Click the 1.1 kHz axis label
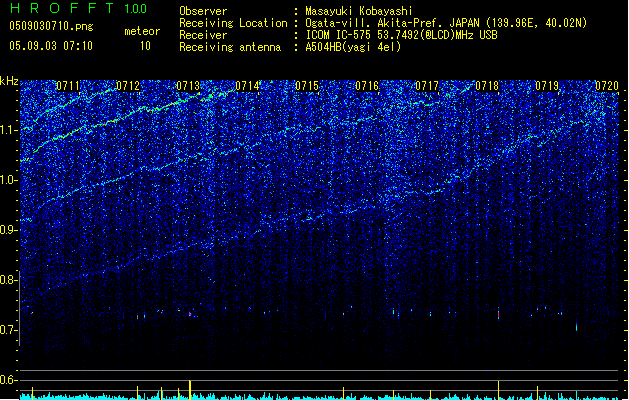Image resolution: width=629 pixels, height=400 pixels. pos(9,130)
